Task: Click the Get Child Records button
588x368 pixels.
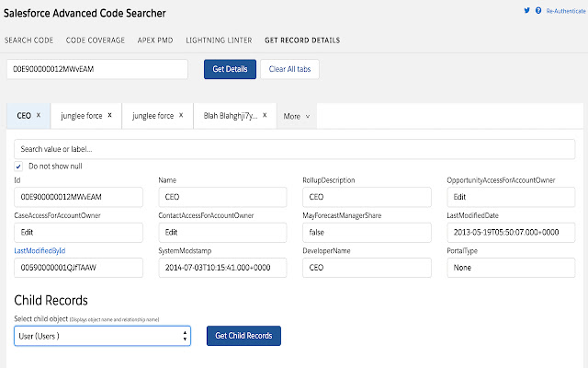Action: pyautogui.click(x=243, y=336)
